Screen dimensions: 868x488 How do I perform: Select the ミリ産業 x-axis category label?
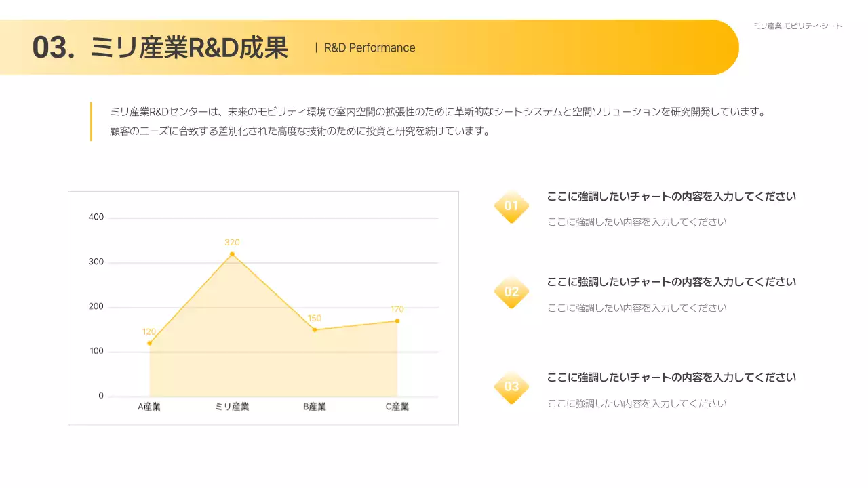coord(232,407)
